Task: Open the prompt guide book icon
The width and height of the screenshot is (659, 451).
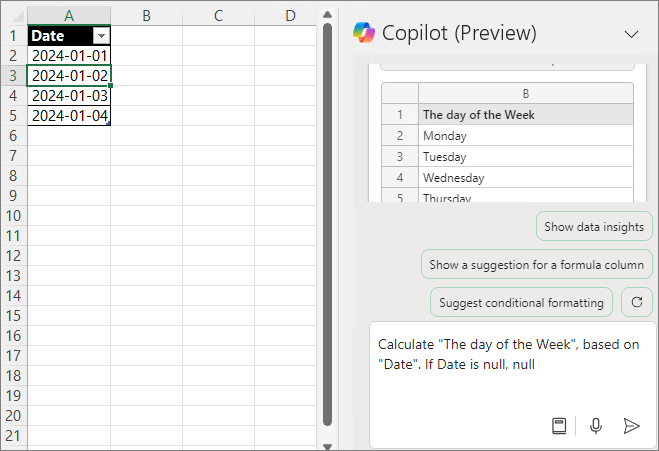Action: coord(559,426)
